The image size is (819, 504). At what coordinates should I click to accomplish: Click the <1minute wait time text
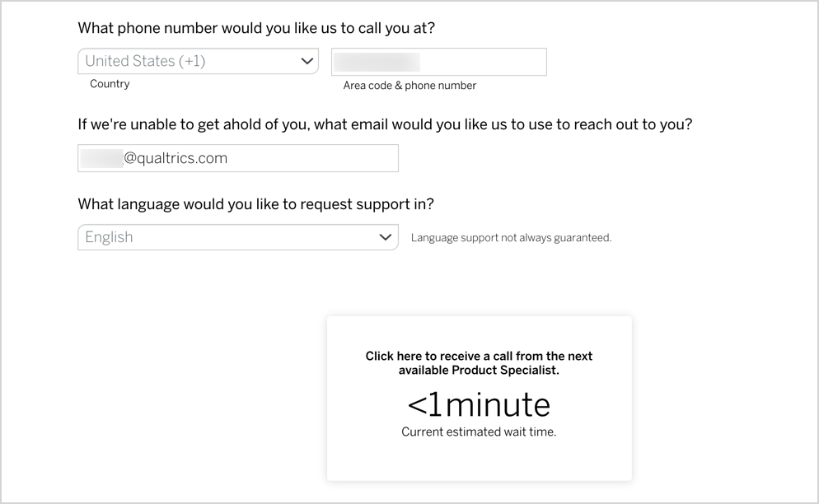[x=479, y=405]
